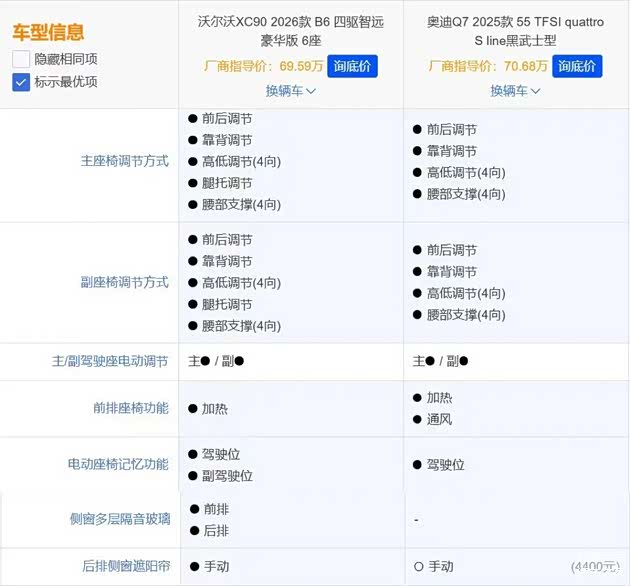Expand 换辆车 dropdown under Audi Q7

pos(515,90)
